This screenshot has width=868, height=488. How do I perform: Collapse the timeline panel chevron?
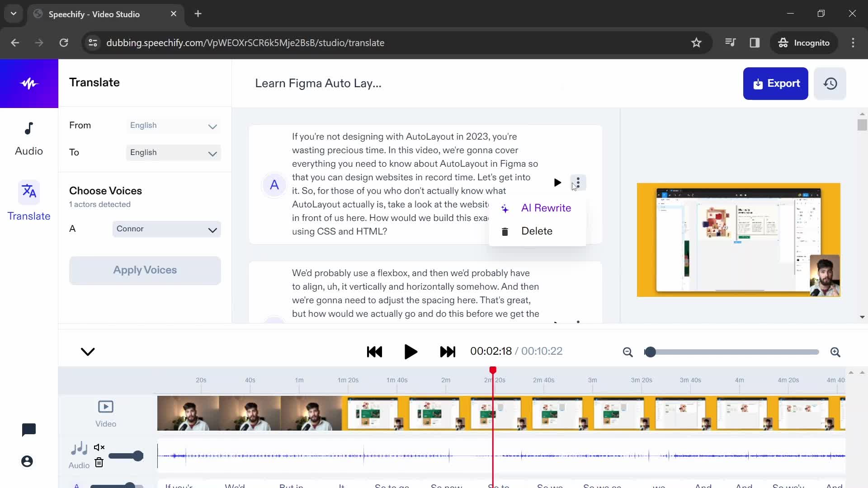88,352
